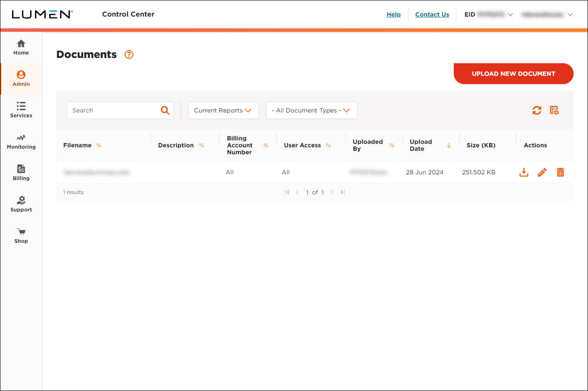Sort by Upload Date column arrow
Screen dimensions: 588x391
[x=449, y=145]
